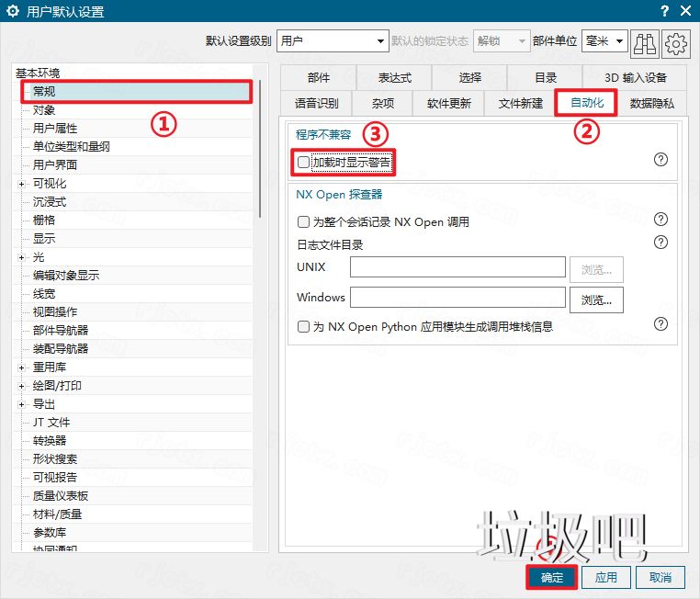Click the tree panel vertical scrollbar
Viewport: 700px width, 599px height.
tap(260, 149)
